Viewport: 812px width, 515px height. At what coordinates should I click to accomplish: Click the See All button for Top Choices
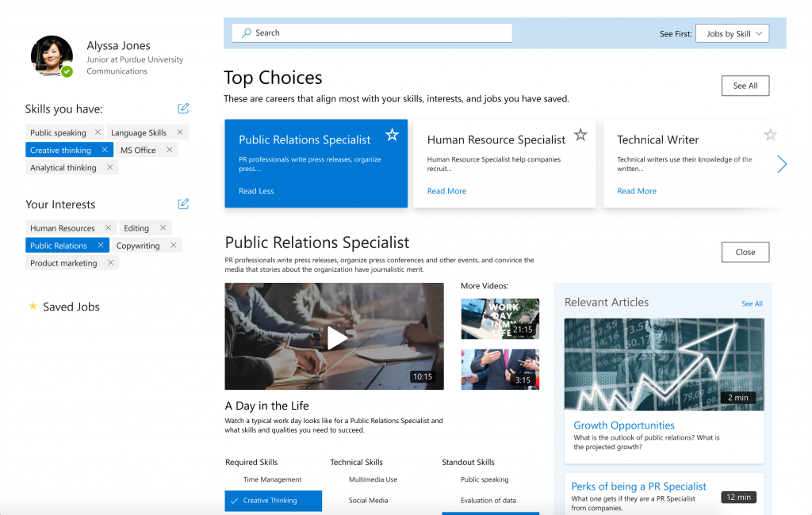tap(745, 86)
